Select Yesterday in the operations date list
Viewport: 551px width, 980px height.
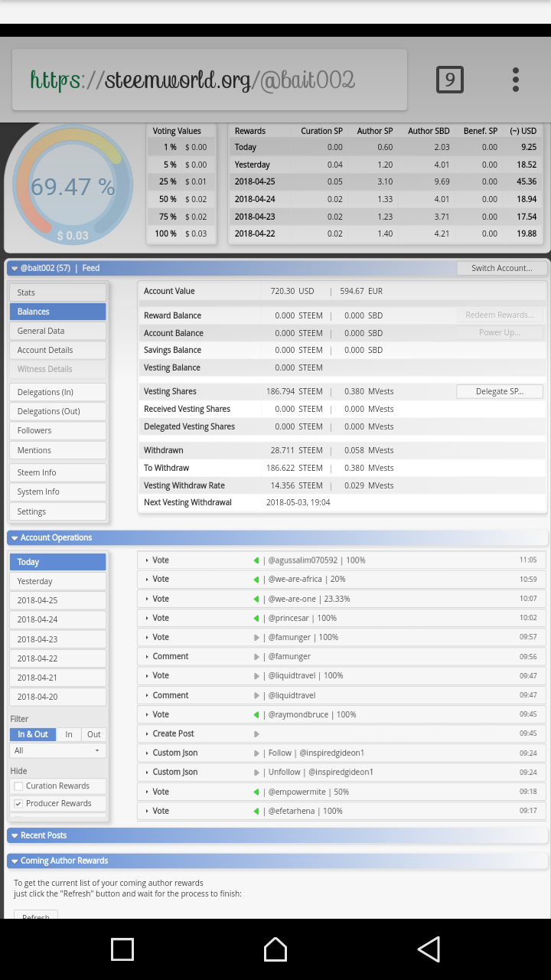(57, 581)
